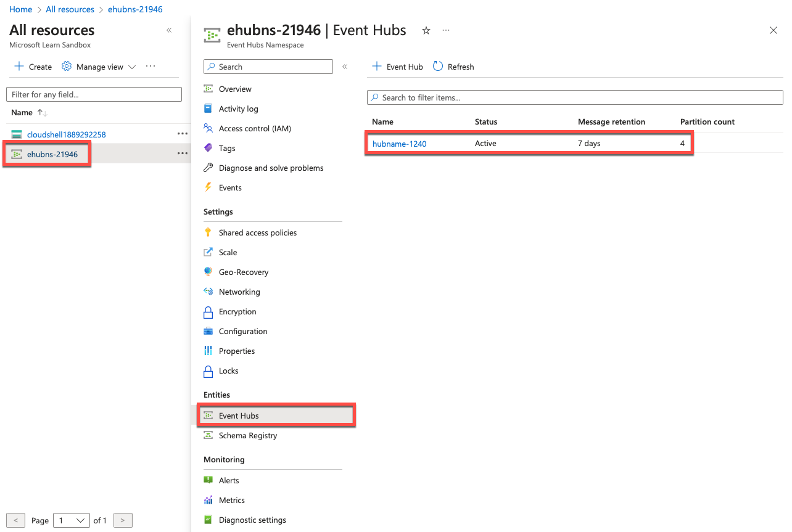Viewport: 792px width, 532px height.
Task: Open the Diagnostic settings icon
Action: [x=208, y=520]
